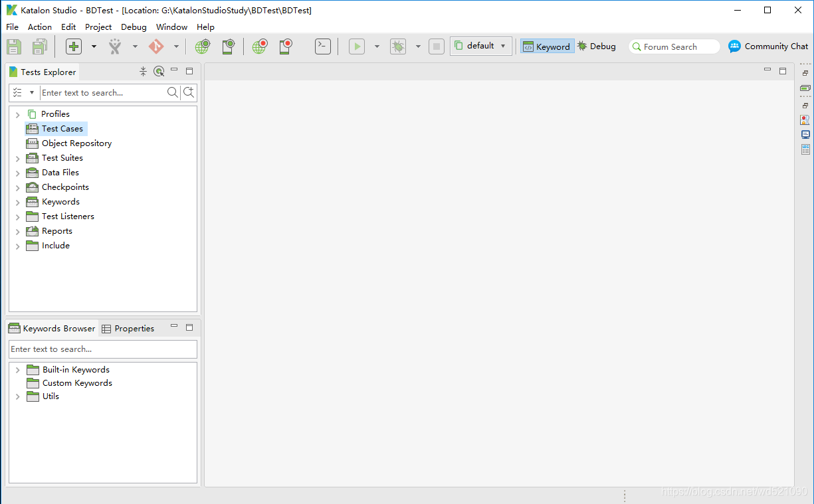Open dropdown arrow beside the Git icon
The image size is (814, 504).
pos(176,46)
